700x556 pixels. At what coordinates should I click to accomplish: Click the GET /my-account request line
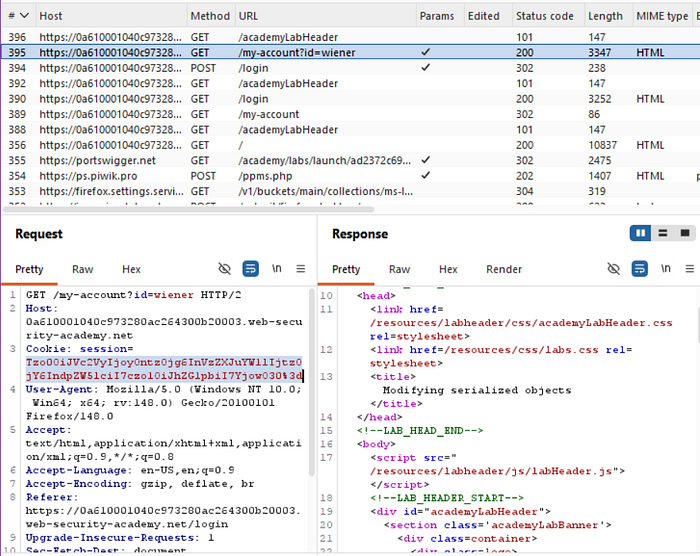[x=133, y=295]
